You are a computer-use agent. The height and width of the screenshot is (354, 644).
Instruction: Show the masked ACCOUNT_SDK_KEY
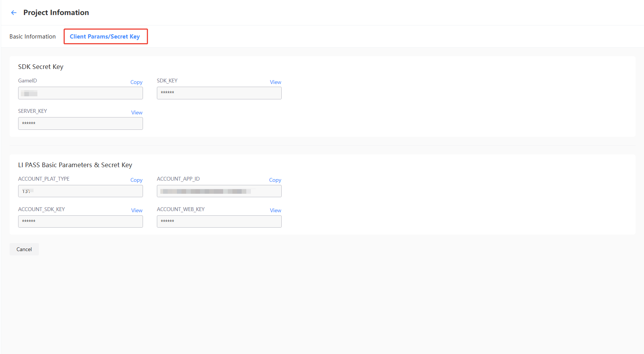click(136, 210)
